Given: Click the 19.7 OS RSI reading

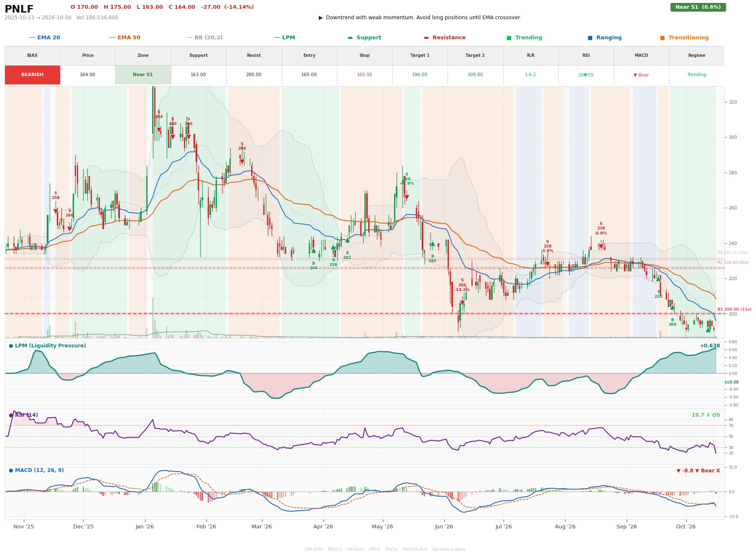Looking at the screenshot, I should [706, 415].
